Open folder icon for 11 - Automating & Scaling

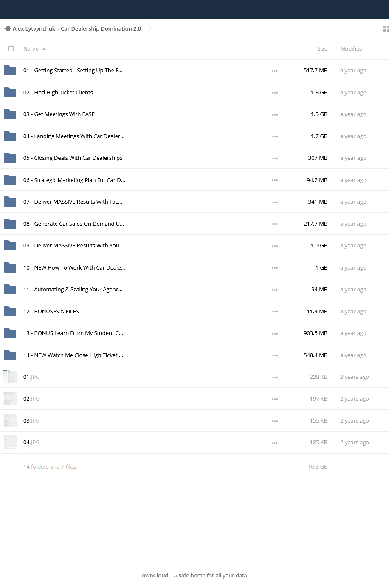[10, 290]
